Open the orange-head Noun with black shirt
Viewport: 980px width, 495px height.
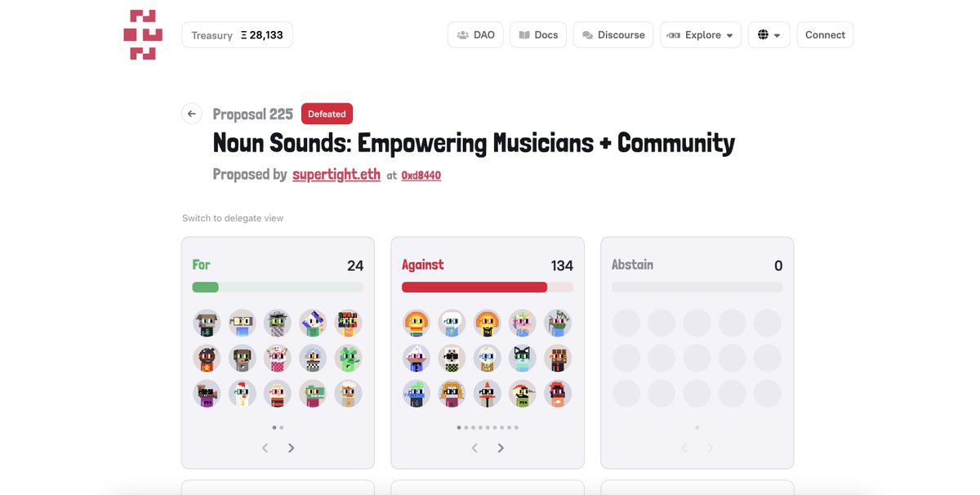[x=488, y=323]
